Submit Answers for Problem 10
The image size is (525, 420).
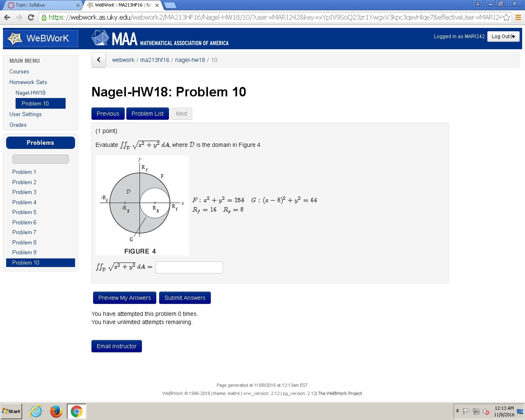pos(185,298)
